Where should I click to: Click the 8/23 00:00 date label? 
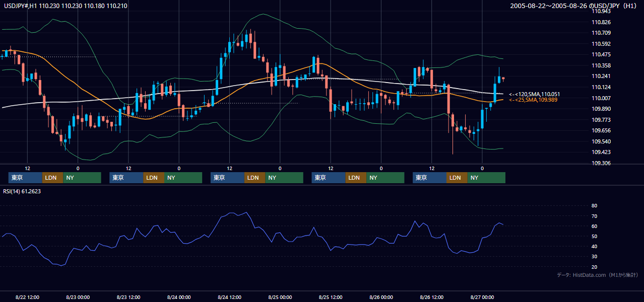pyautogui.click(x=78, y=297)
